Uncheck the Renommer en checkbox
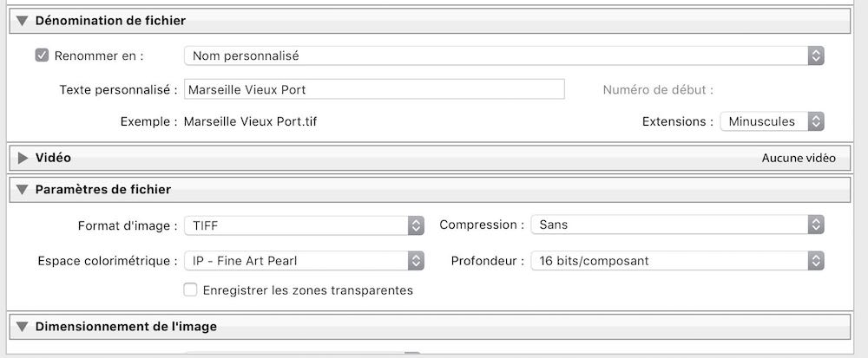 tap(41, 55)
